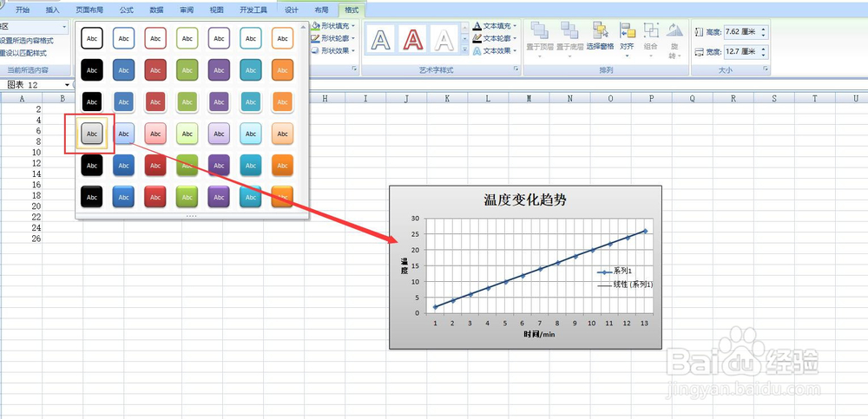The height and width of the screenshot is (419, 868).
Task: Click the 置于底层 send to back icon
Action: point(569,30)
